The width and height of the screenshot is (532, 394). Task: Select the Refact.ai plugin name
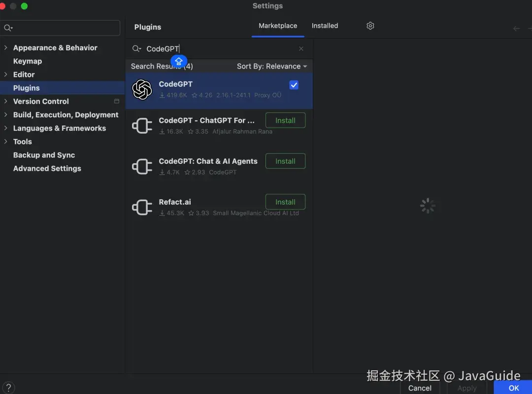pos(175,202)
